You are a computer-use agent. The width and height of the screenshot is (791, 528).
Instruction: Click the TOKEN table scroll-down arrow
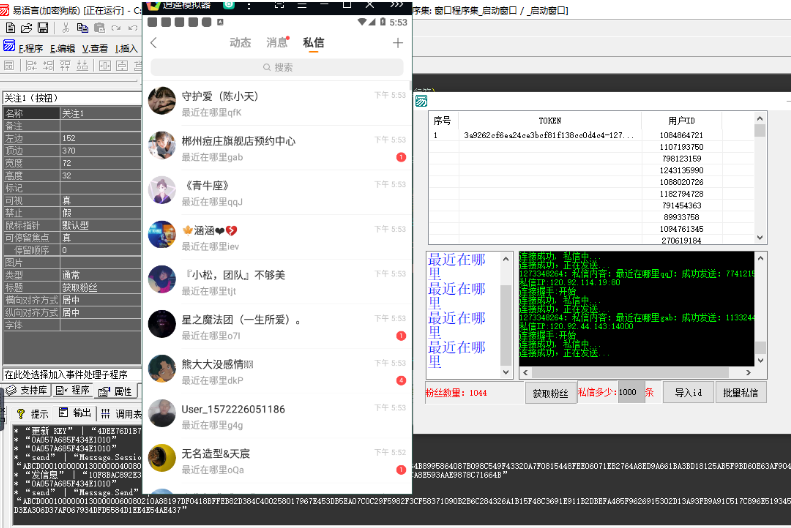click(760, 238)
